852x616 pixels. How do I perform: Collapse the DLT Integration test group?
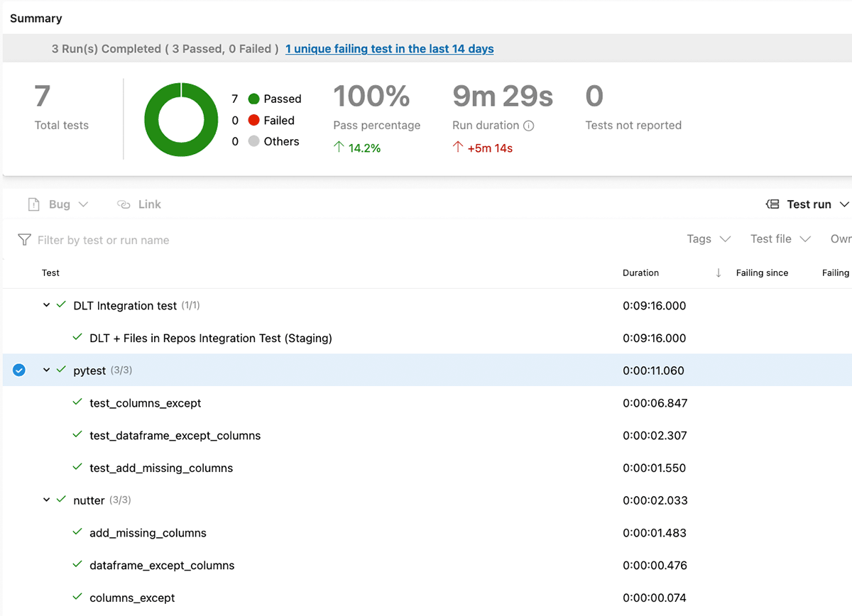(46, 305)
